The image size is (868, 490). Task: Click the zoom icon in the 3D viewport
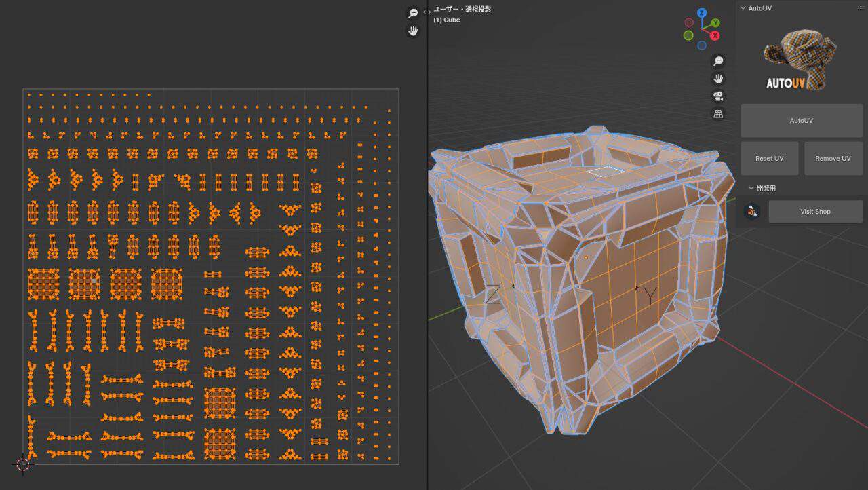[718, 61]
